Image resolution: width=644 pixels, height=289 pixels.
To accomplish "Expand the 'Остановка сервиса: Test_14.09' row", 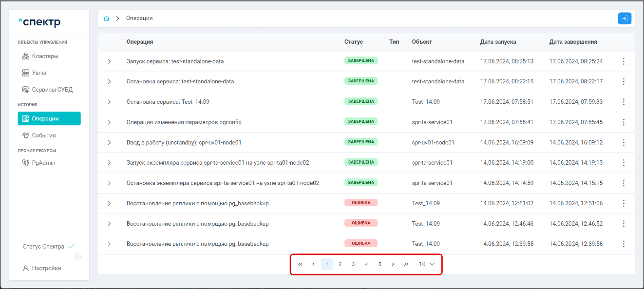I will coord(109,102).
